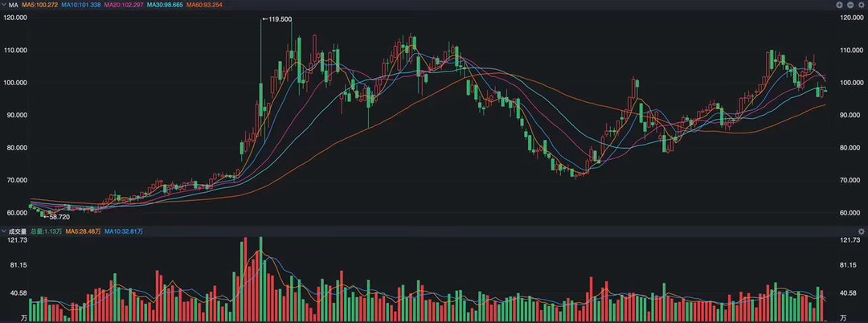Screen dimensions: 868x323
Task: Click left axis label 90.000
Action: 15,116
